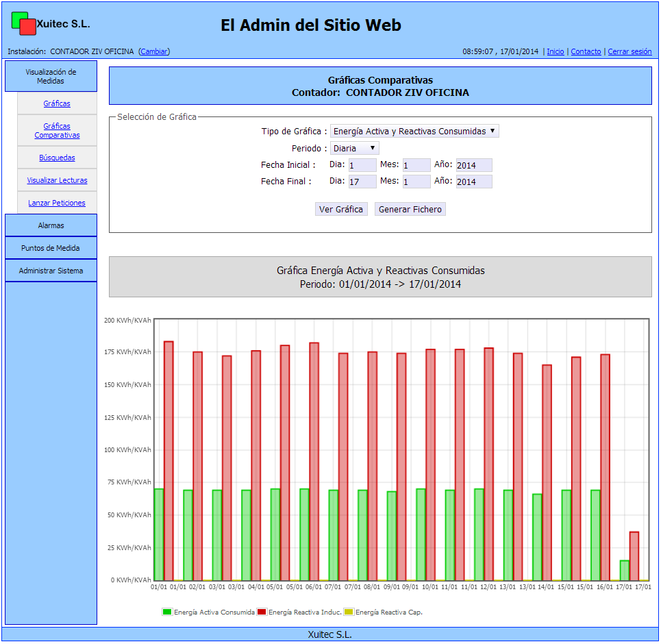Open Puntos de Medida menu section
Screen dimensions: 661x644
click(51, 248)
